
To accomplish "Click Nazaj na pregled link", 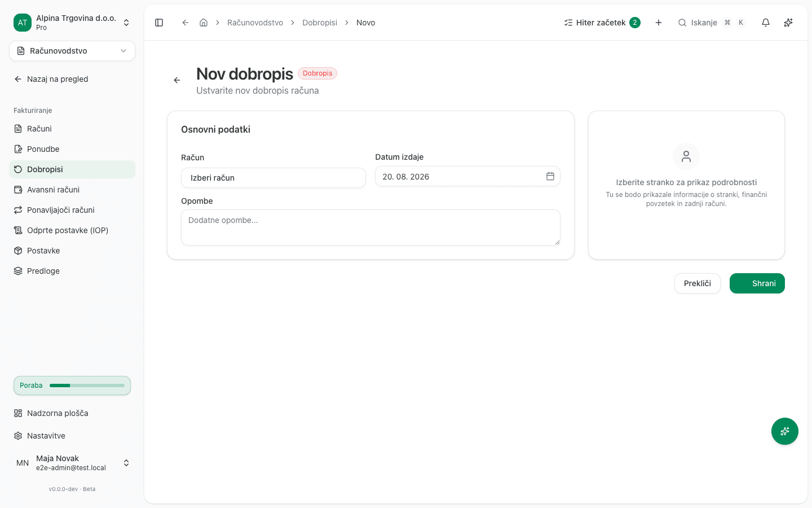I will point(72,79).
